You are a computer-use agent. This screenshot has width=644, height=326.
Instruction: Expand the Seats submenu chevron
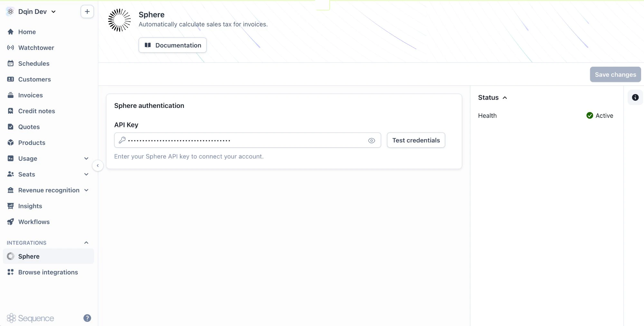[x=86, y=174]
